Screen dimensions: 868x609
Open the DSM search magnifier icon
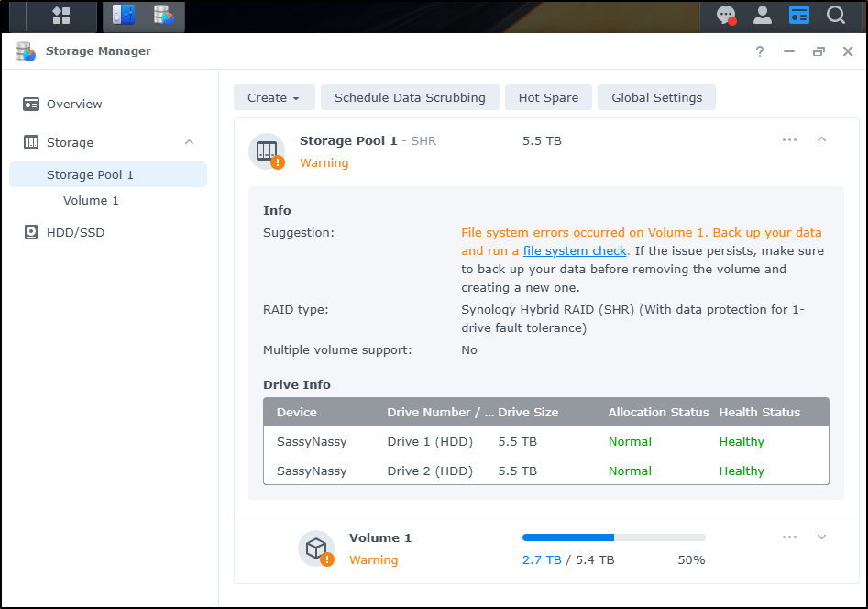click(x=835, y=15)
